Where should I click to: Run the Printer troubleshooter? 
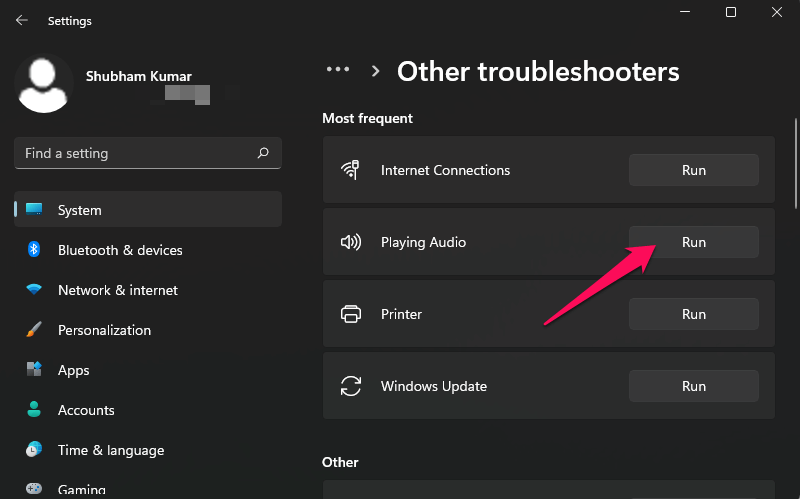click(x=693, y=314)
